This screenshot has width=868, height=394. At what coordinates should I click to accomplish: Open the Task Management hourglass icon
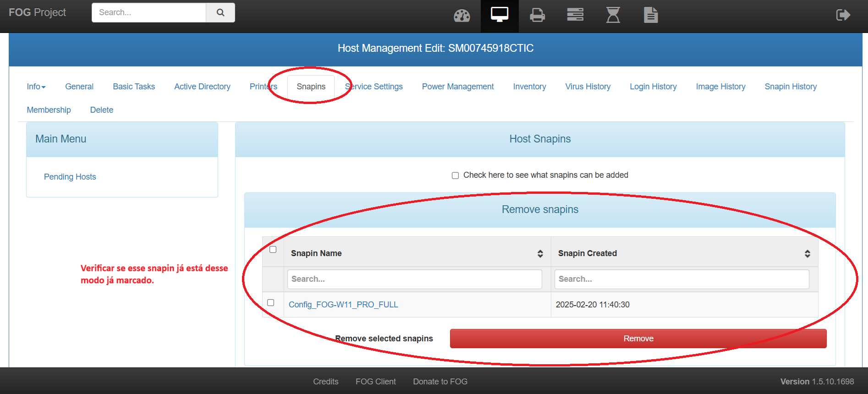click(613, 15)
